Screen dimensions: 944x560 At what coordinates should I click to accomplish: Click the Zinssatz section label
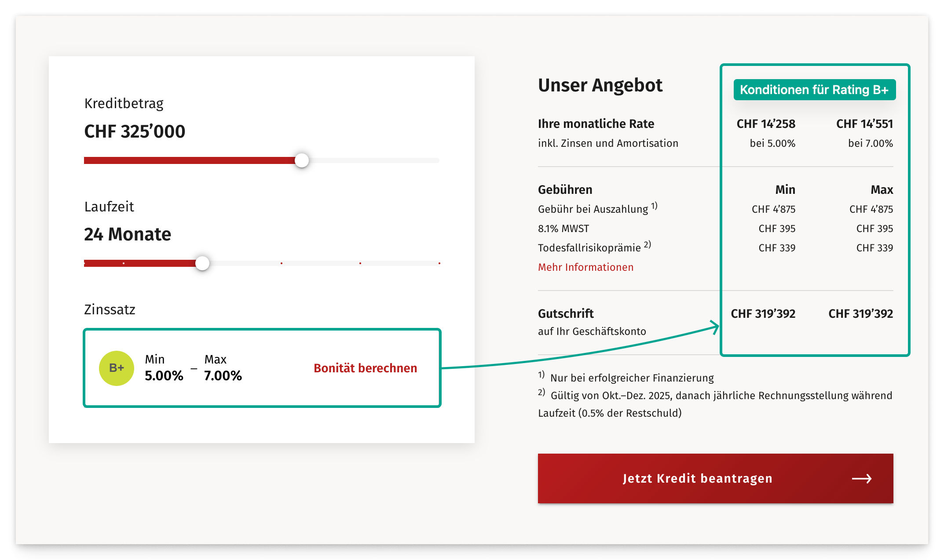point(110,309)
